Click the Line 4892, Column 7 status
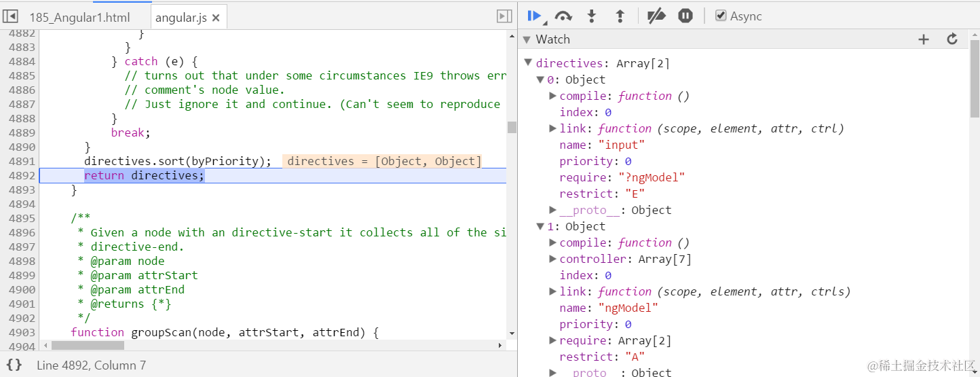980x377 pixels. (91, 365)
